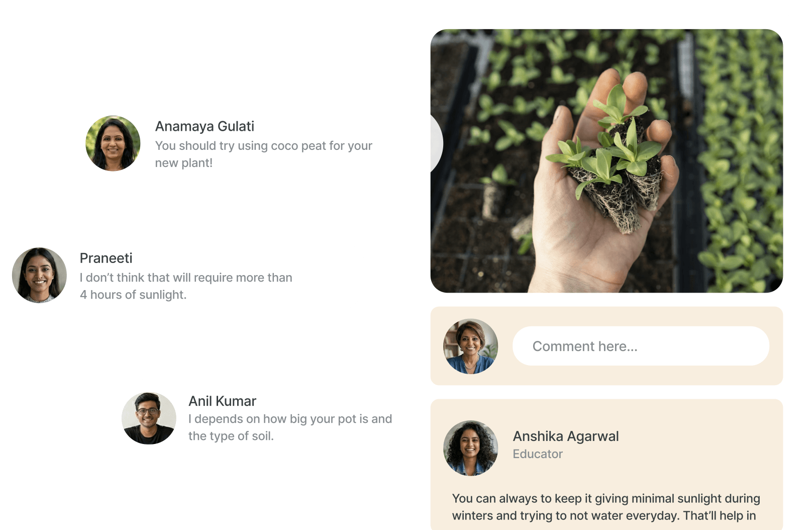Image resolution: width=812 pixels, height=530 pixels.
Task: Open Anamaya Gulati's name link
Action: point(205,126)
